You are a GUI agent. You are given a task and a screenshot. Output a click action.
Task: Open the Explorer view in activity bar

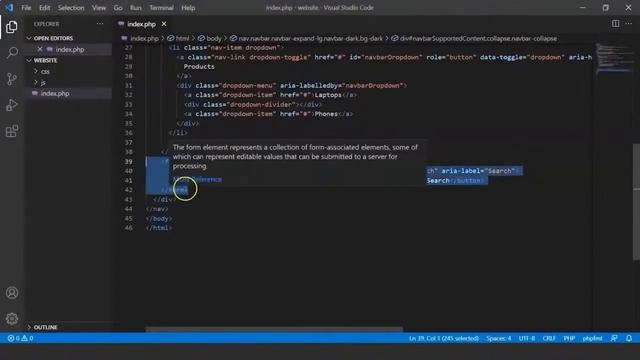[12, 27]
